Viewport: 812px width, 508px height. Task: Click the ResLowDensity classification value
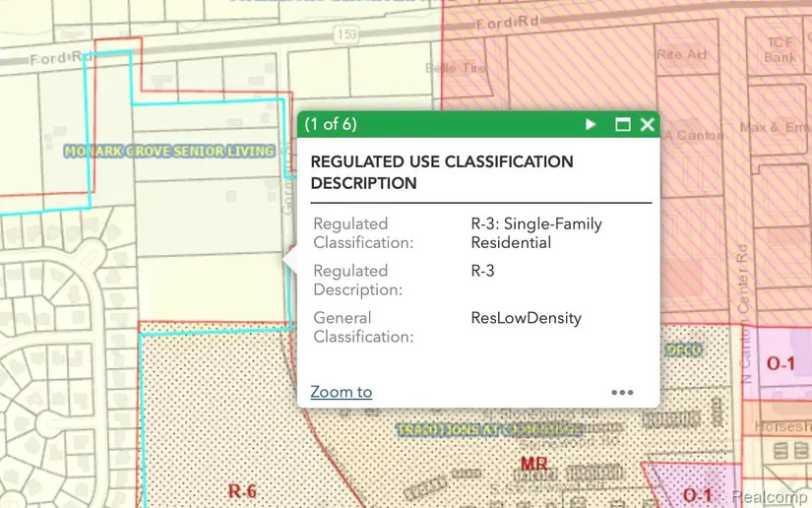click(x=526, y=318)
